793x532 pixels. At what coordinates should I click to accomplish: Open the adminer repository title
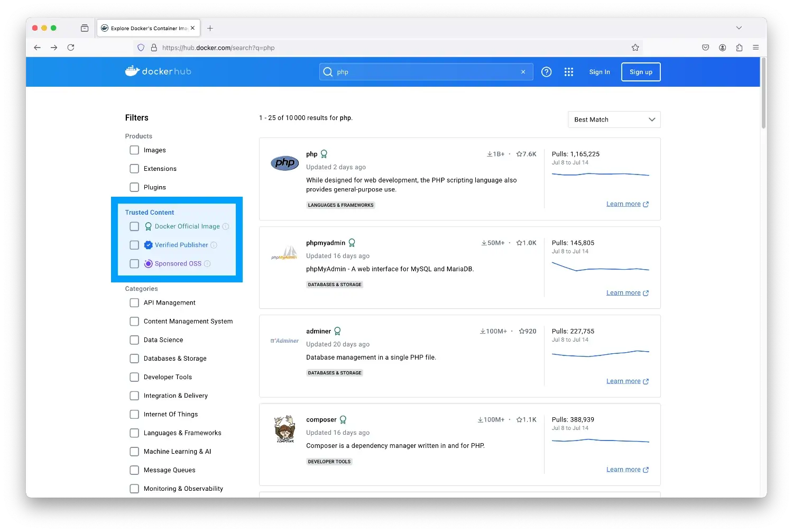[319, 331]
